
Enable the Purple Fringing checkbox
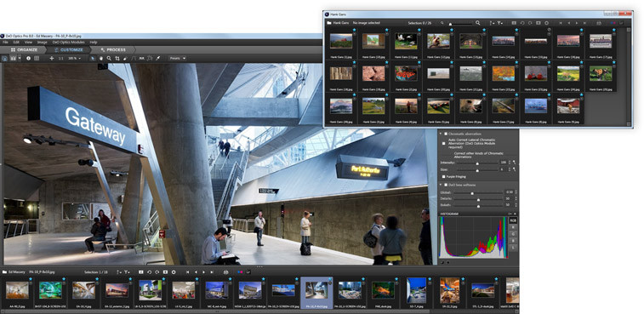(443, 176)
